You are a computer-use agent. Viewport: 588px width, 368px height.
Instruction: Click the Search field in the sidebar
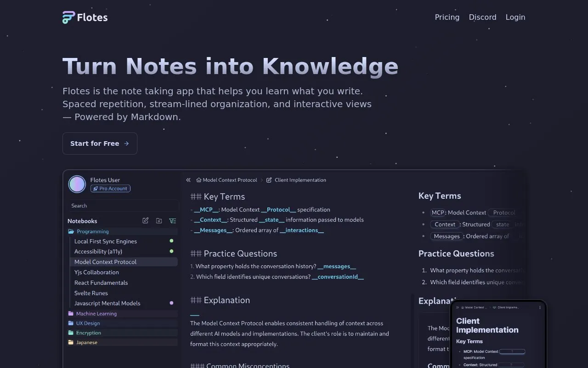pos(123,206)
